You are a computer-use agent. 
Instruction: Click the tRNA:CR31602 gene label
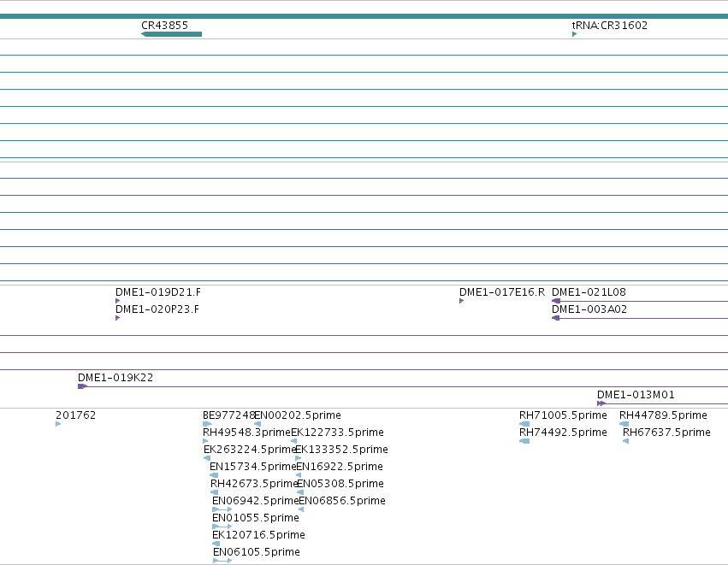(x=610, y=25)
